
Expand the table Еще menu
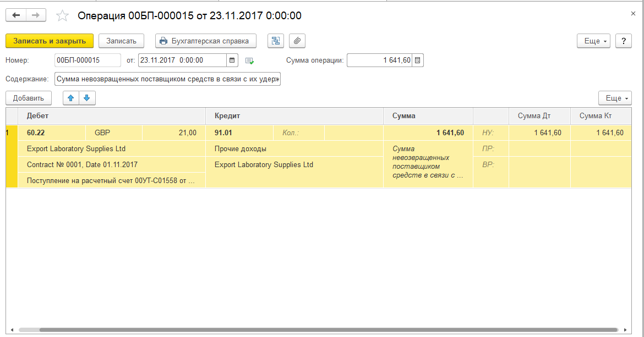pos(615,98)
